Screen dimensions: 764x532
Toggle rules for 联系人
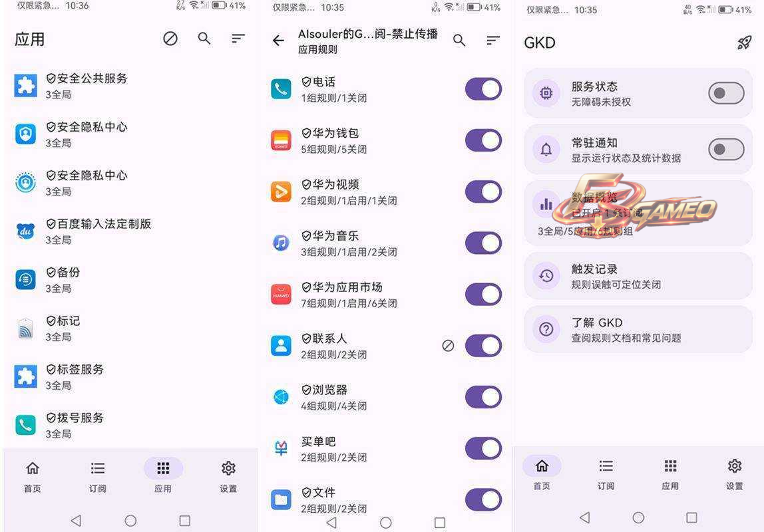pyautogui.click(x=483, y=346)
